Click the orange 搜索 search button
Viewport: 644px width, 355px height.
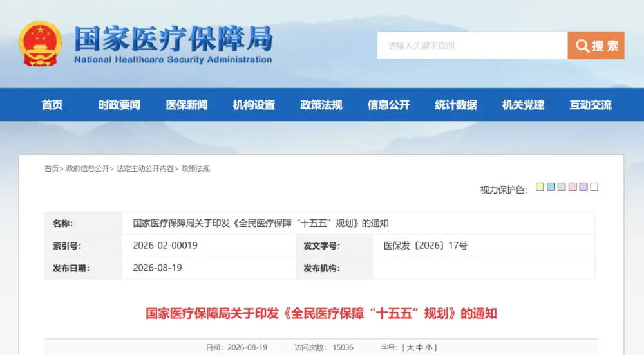tap(596, 46)
